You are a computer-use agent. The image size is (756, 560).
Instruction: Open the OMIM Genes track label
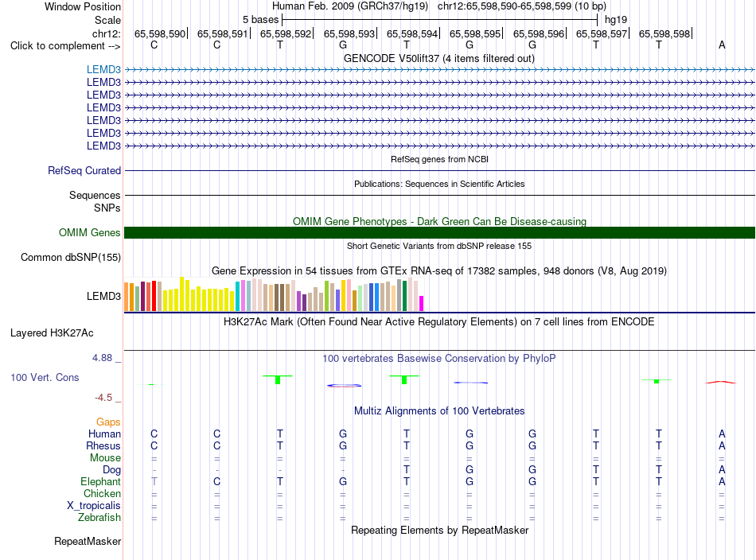point(90,233)
